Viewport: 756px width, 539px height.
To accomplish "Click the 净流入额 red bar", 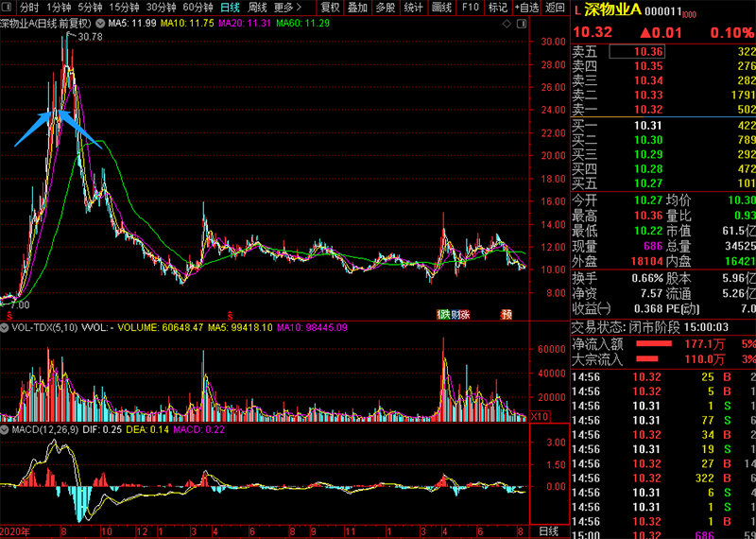I will click(x=654, y=343).
